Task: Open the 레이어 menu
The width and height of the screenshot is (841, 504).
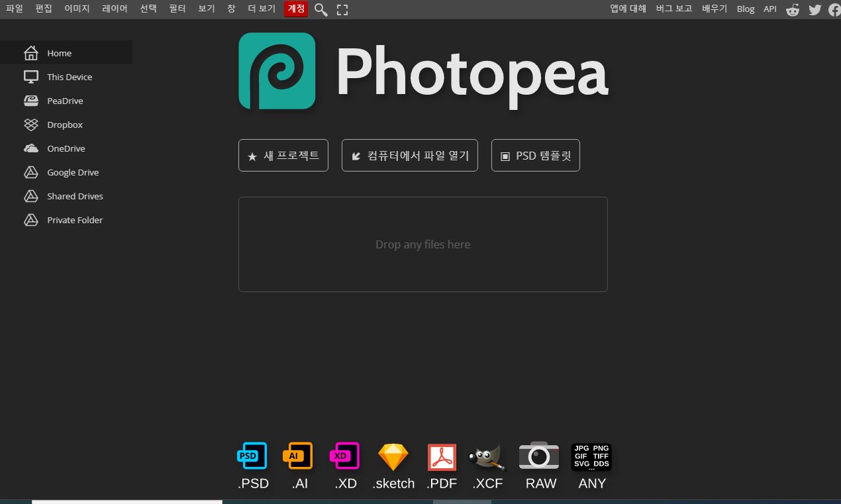Action: coord(115,9)
